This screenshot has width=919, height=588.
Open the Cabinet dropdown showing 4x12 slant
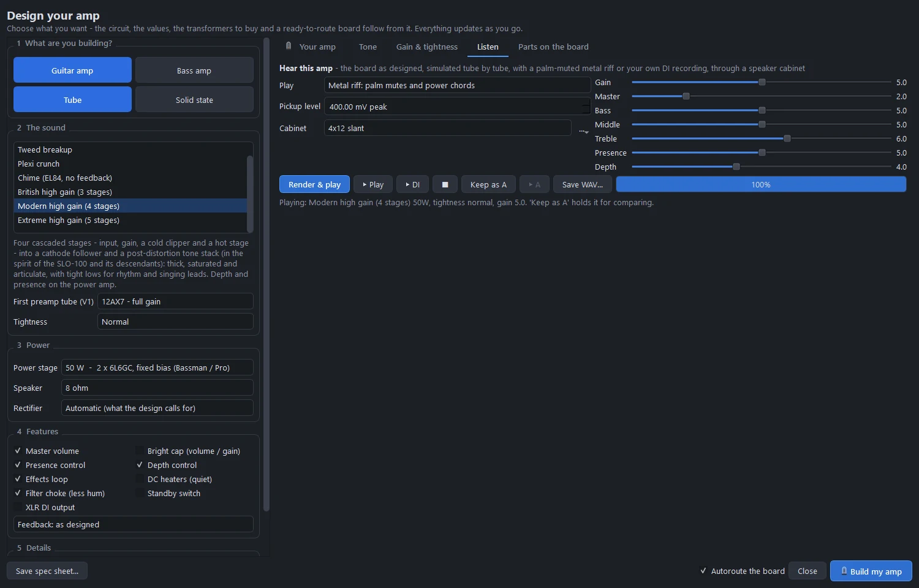point(448,128)
